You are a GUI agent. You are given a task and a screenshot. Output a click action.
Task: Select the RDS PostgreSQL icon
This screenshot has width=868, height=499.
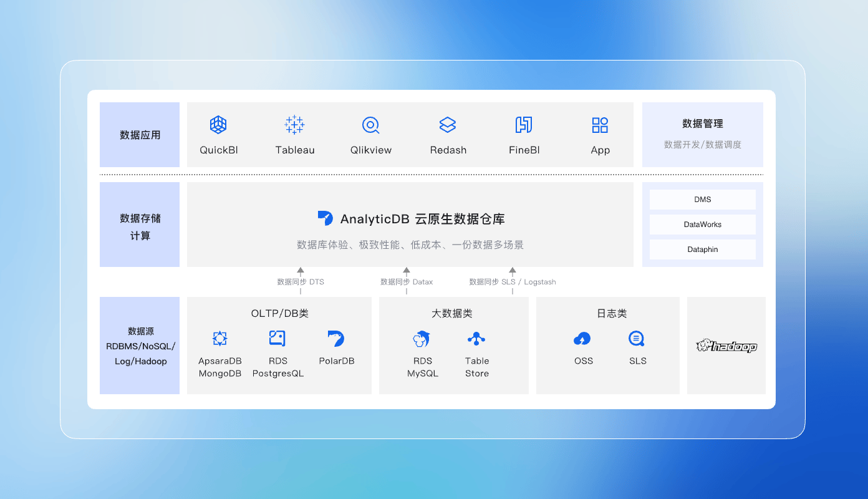coord(277,339)
